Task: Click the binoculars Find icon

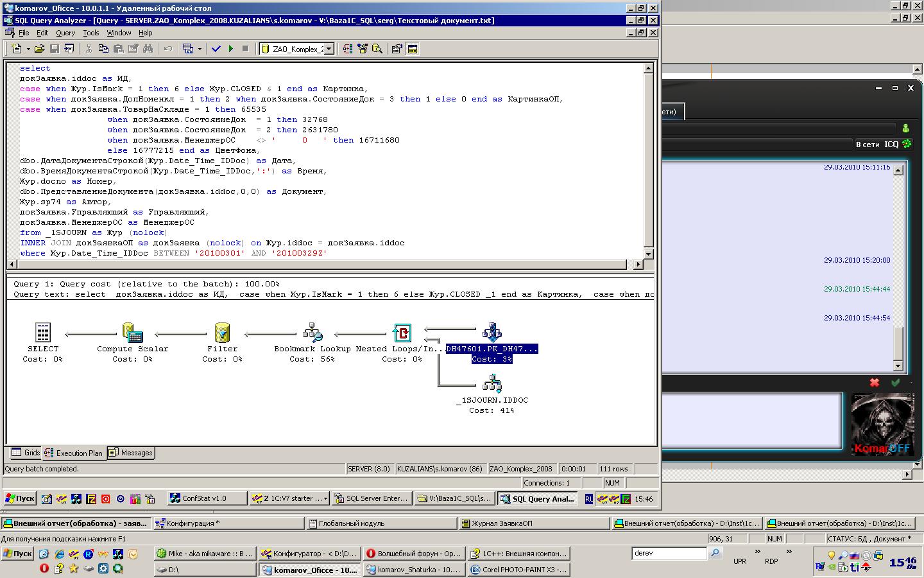Action: click(x=148, y=49)
